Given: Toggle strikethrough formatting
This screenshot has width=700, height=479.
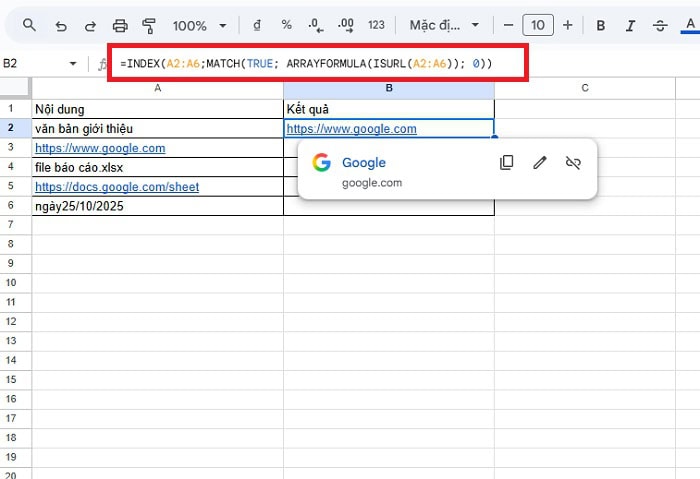Looking at the screenshot, I should pos(660,24).
